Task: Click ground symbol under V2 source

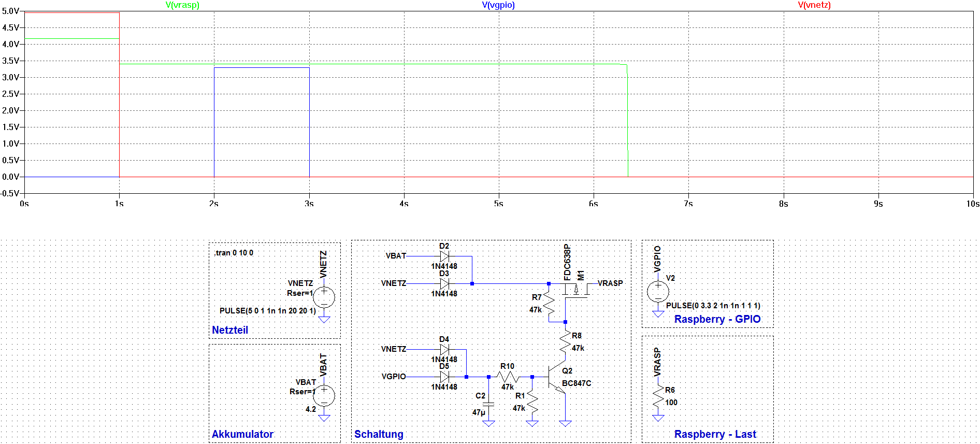Action: [658, 314]
